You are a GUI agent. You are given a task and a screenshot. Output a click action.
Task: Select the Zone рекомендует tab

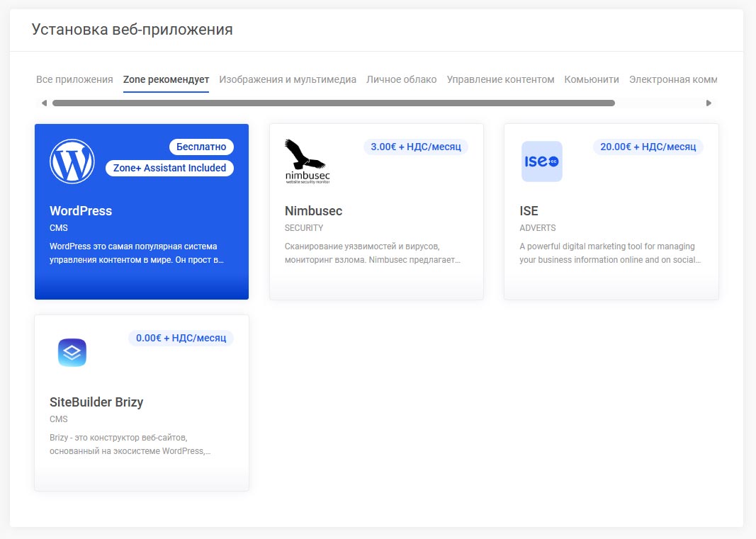click(x=166, y=79)
